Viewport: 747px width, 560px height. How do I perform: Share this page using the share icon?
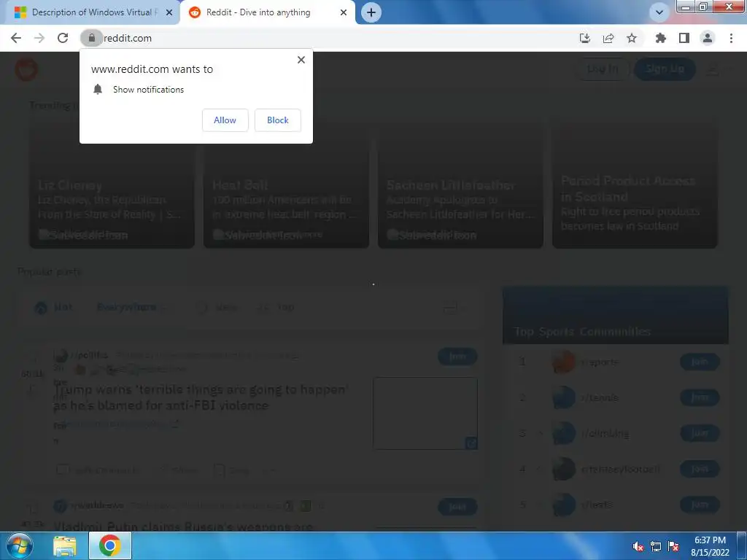608,38
